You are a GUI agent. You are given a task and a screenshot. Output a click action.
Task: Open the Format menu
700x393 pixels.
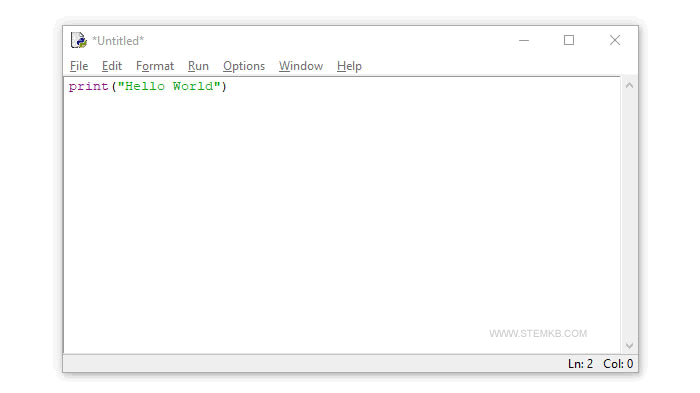(x=155, y=66)
